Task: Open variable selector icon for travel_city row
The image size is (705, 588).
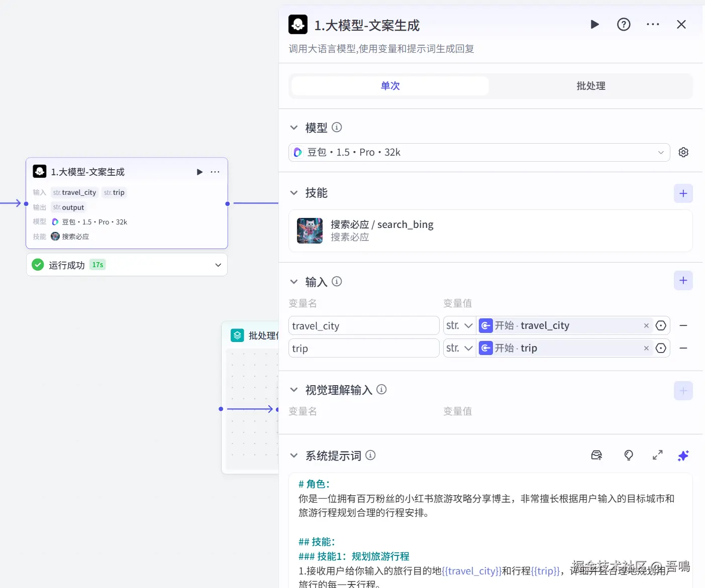Action: [x=661, y=326]
